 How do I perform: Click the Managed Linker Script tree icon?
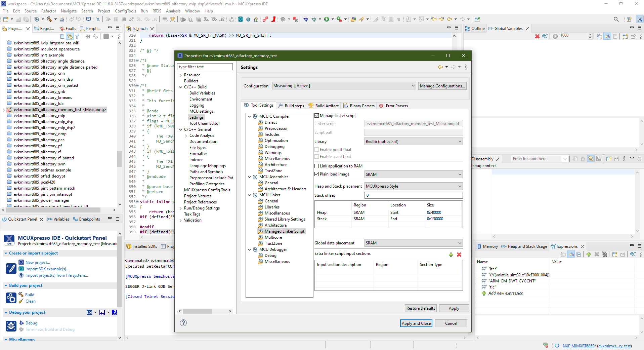coord(261,231)
